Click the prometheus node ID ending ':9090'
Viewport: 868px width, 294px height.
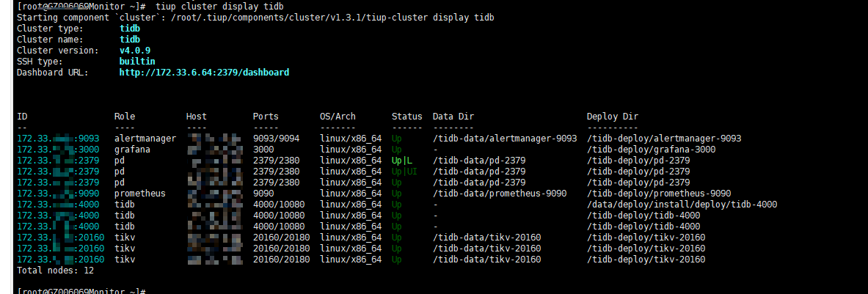[x=58, y=194]
